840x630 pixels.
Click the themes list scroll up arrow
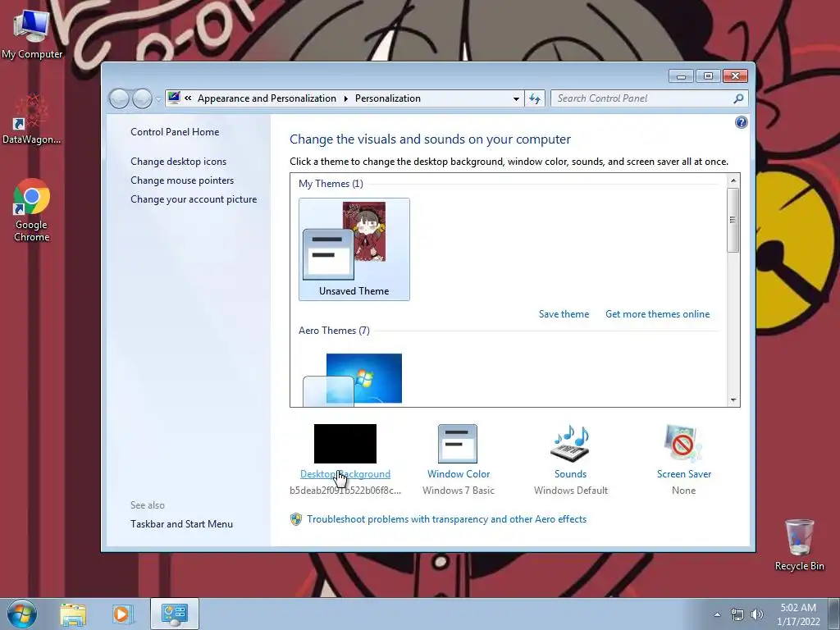pos(733,180)
